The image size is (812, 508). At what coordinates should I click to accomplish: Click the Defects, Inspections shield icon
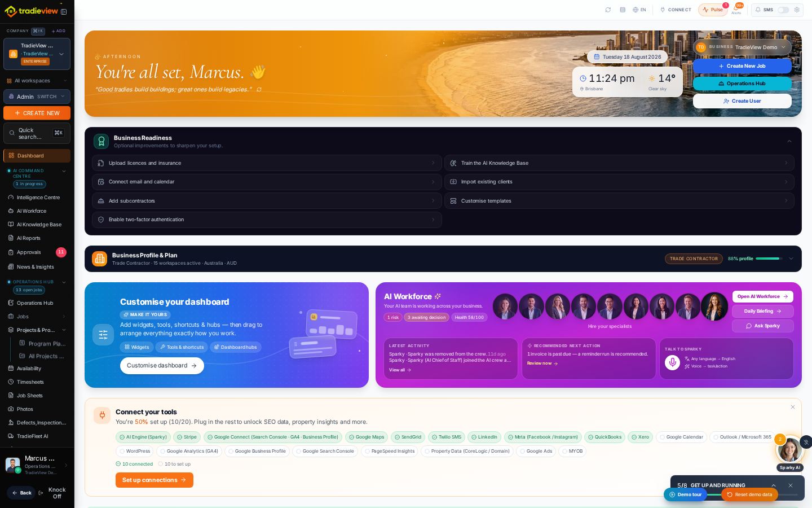pos(11,423)
